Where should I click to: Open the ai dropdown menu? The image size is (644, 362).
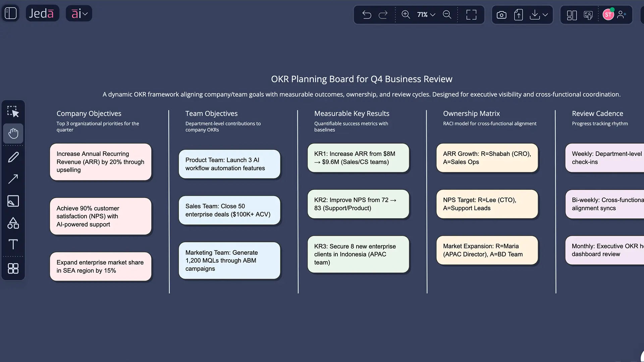point(79,13)
